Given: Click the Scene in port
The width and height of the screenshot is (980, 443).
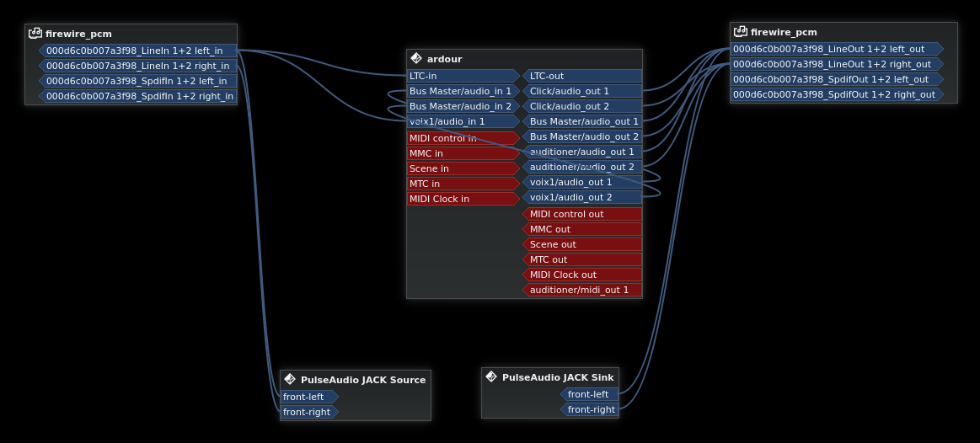Looking at the screenshot, I should (463, 168).
